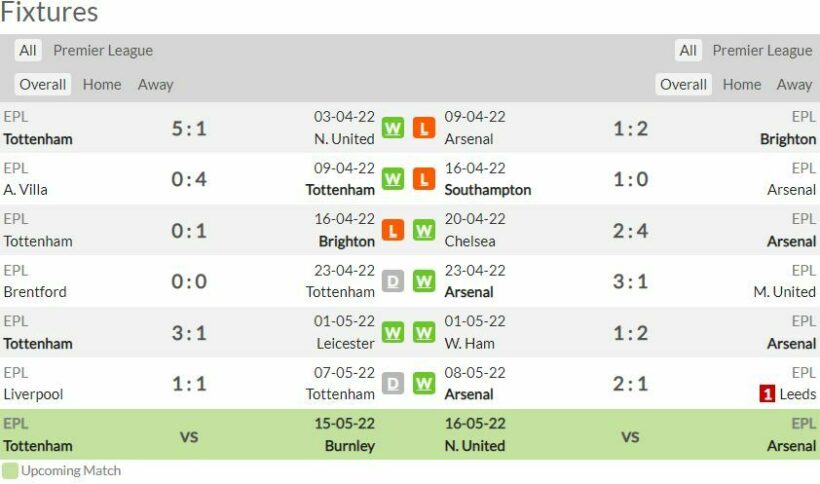Select right-side Overall fixtures tab
The width and height of the screenshot is (820, 484).
pyautogui.click(x=684, y=84)
